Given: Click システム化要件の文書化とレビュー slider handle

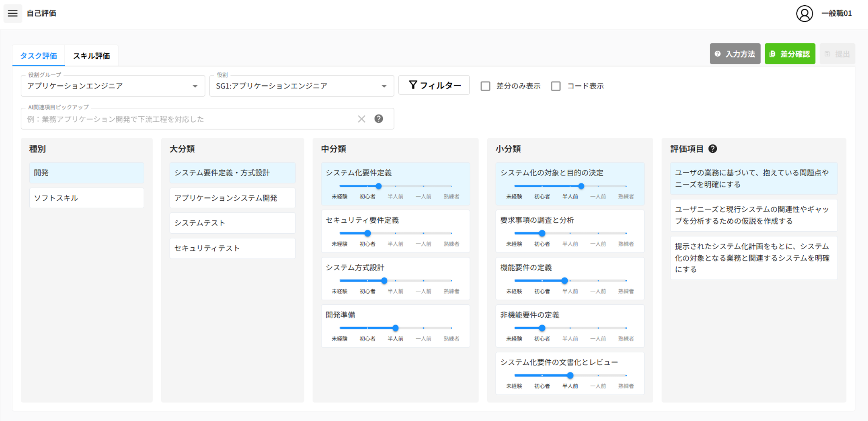Looking at the screenshot, I should [570, 376].
